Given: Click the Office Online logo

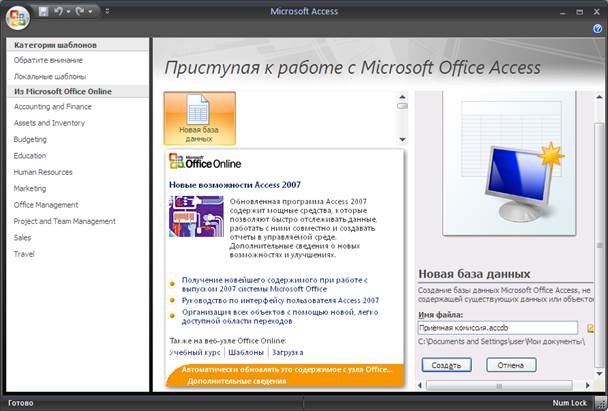Looking at the screenshot, I should click(x=205, y=161).
